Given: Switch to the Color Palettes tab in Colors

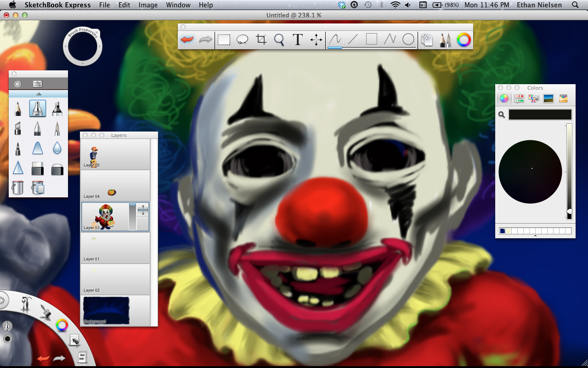Looking at the screenshot, I should pyautogui.click(x=534, y=98).
